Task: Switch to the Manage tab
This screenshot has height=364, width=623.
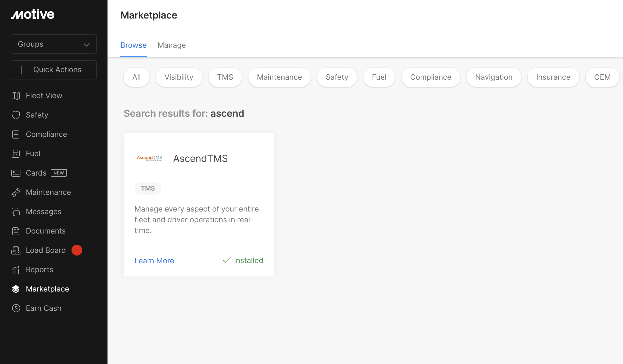Action: (172, 45)
